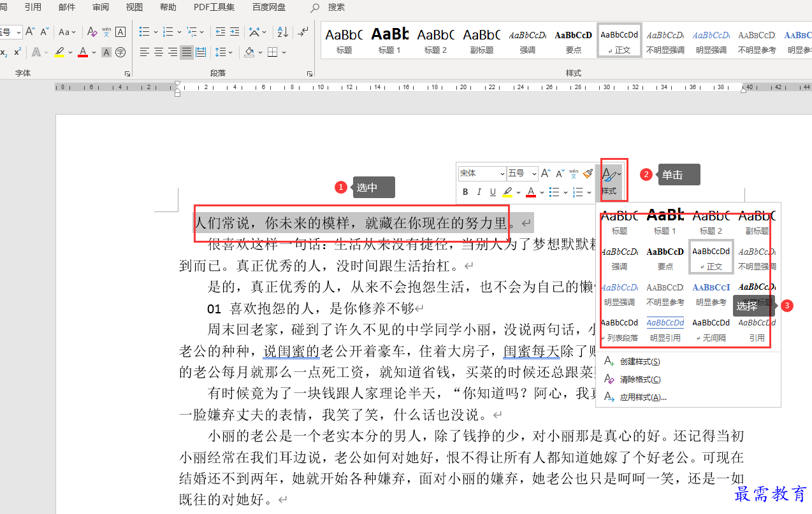Toggle Italic in mini toolbar
Screen dimensions: 812x514
tap(479, 192)
